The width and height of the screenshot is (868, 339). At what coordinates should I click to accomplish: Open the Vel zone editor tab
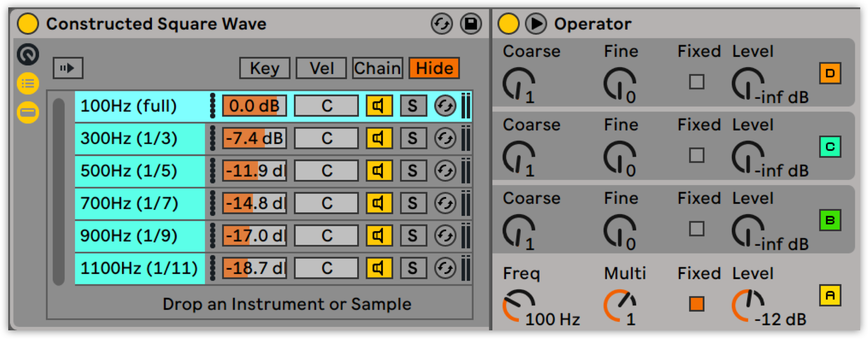click(x=322, y=68)
